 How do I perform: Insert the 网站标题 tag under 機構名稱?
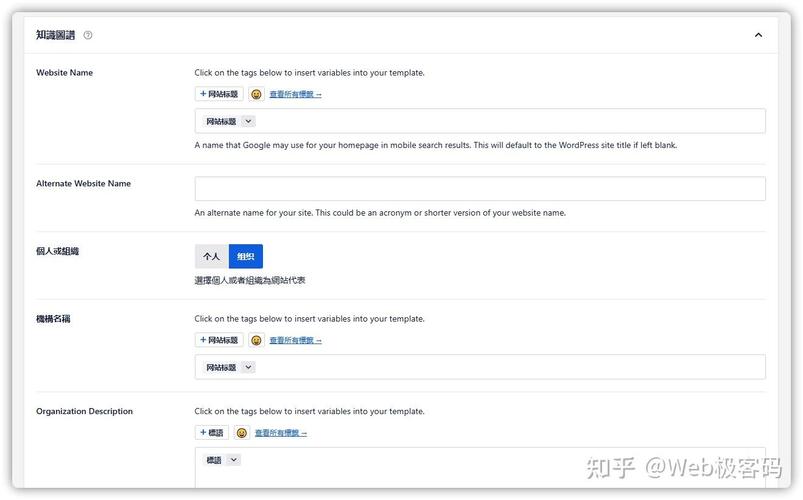click(x=219, y=340)
